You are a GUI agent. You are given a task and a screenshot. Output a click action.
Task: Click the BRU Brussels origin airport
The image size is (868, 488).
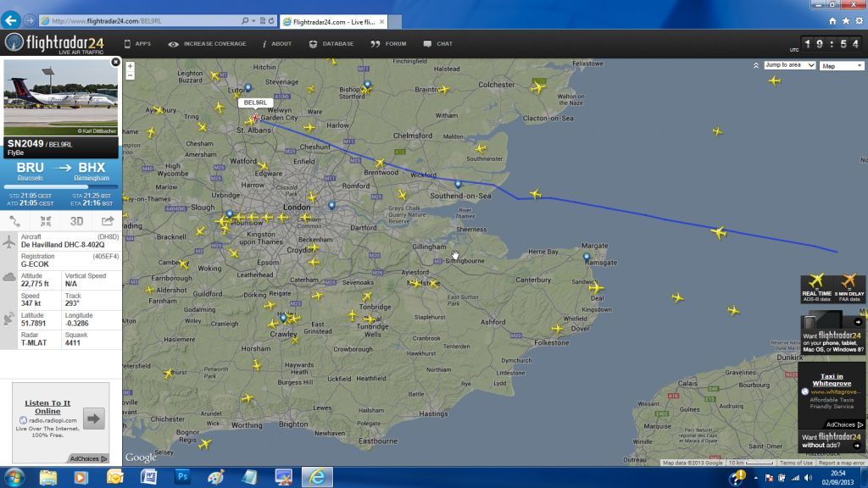tap(30, 171)
